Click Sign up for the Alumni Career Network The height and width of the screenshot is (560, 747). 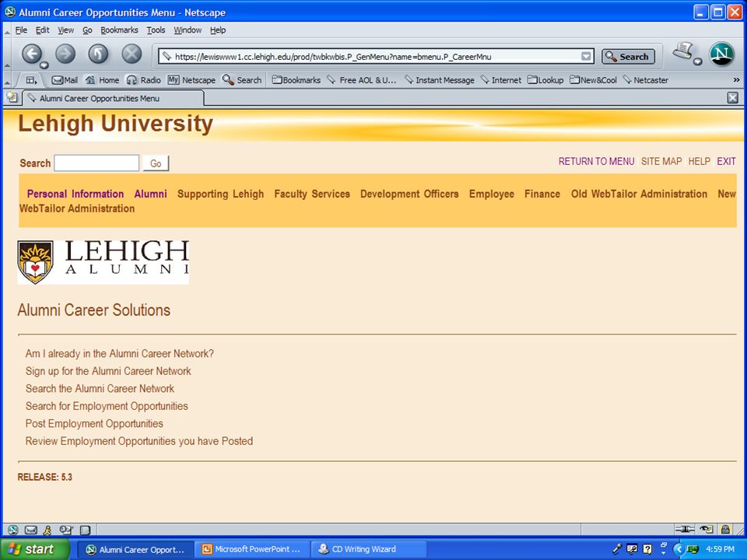pyautogui.click(x=108, y=371)
